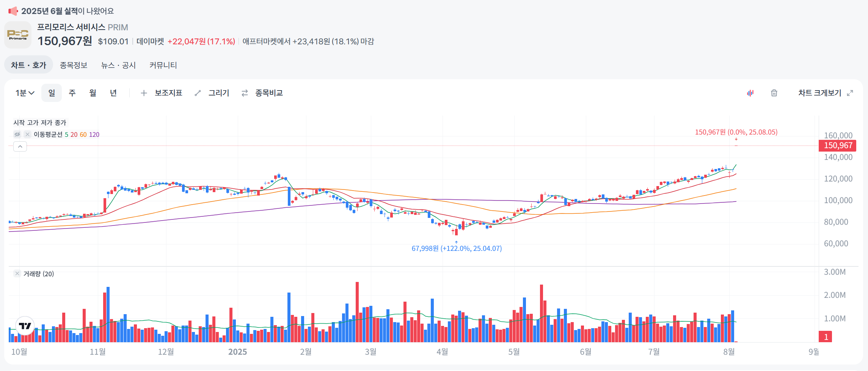
Task: Open the 종목비교 stock comparison
Action: pyautogui.click(x=269, y=93)
